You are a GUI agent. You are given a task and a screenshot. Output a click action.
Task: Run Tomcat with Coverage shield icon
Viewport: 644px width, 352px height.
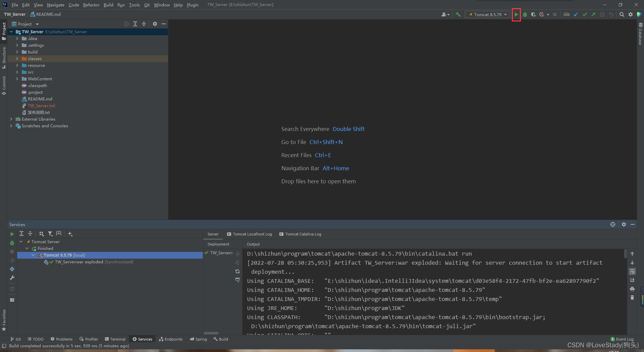coord(533,14)
